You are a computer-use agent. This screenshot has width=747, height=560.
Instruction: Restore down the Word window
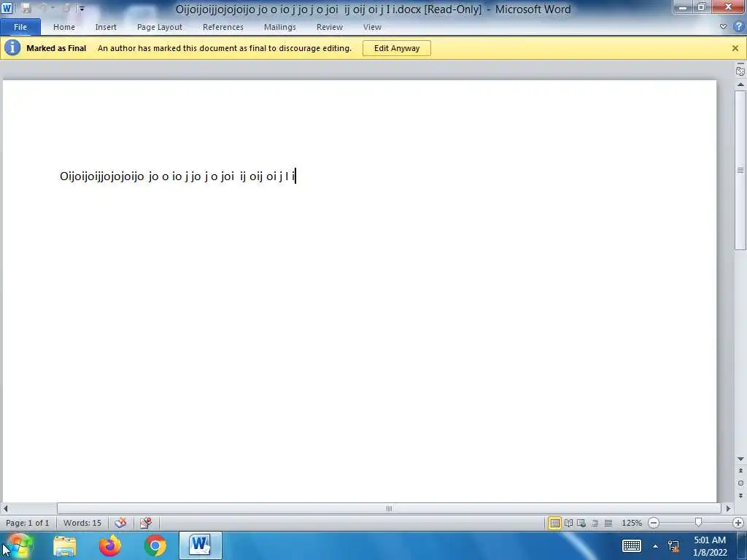pos(702,7)
